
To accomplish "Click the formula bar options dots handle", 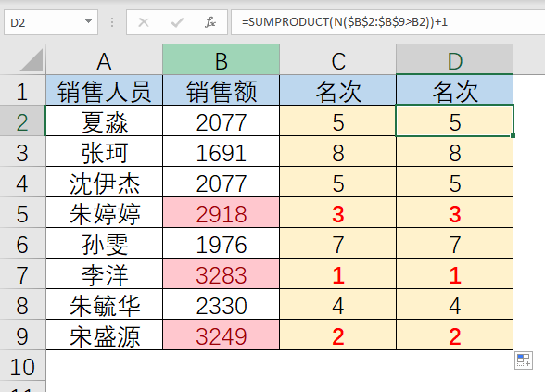I will pos(112,22).
